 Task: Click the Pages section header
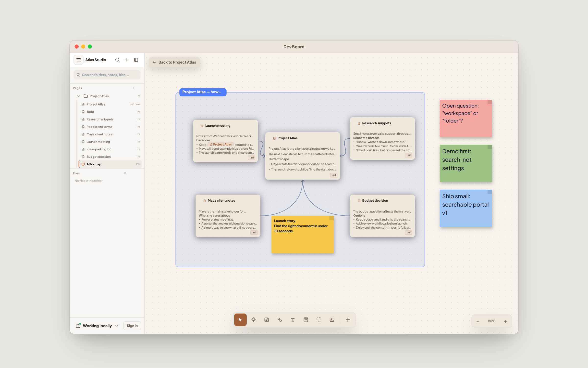(x=77, y=88)
